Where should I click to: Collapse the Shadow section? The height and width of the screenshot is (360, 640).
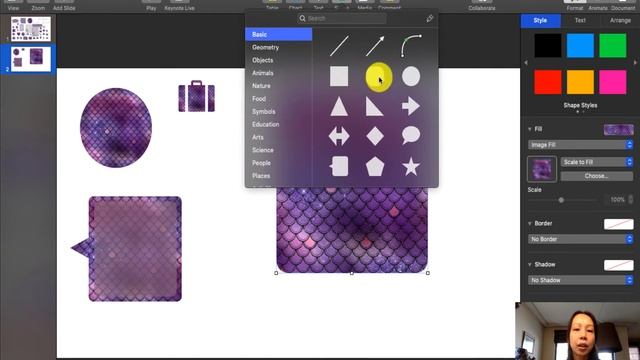coord(530,264)
